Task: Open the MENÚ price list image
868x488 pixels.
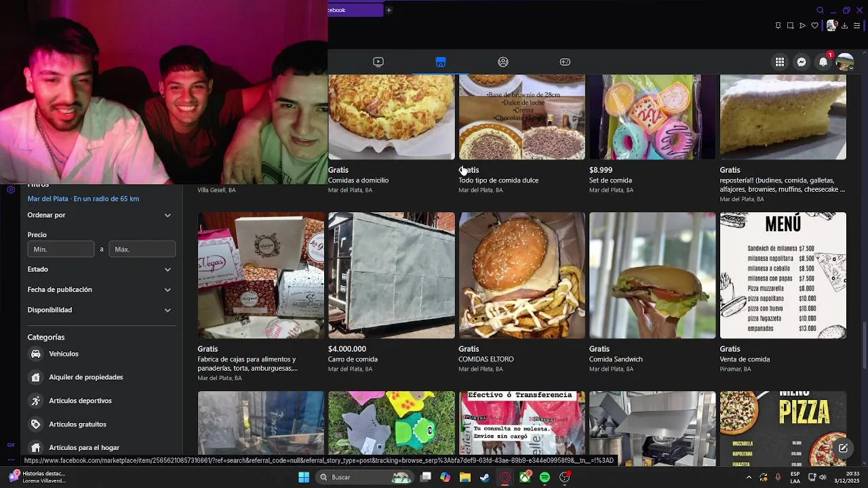Action: [783, 275]
